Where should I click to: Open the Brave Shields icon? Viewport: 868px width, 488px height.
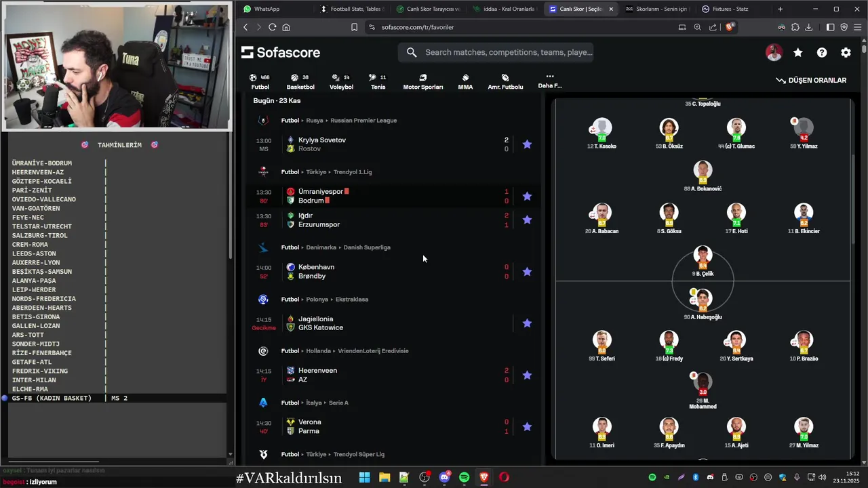click(x=730, y=27)
